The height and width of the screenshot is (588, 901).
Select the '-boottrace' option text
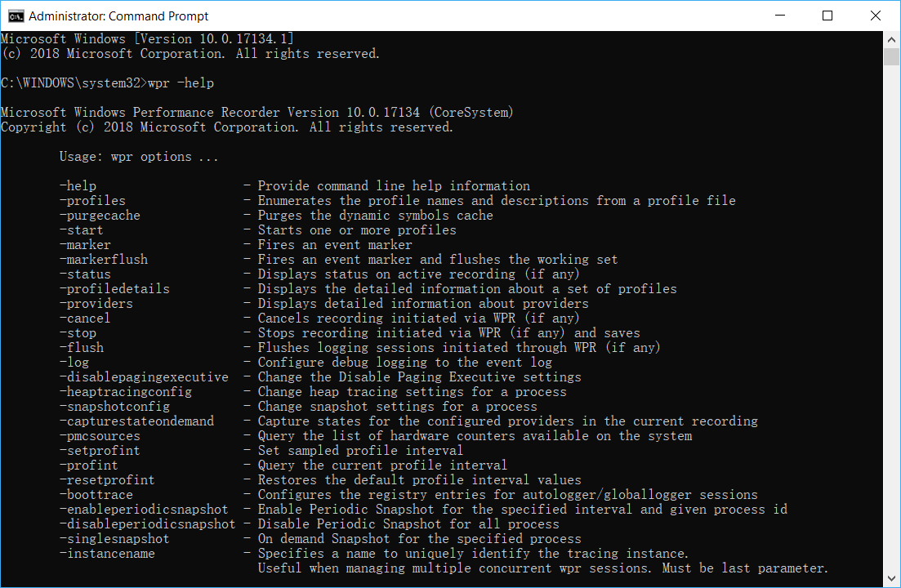[x=96, y=495]
